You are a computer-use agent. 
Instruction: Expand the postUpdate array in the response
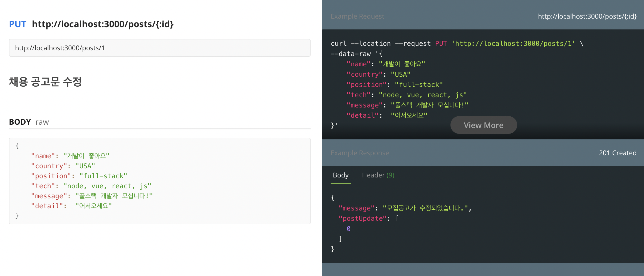[398, 218]
